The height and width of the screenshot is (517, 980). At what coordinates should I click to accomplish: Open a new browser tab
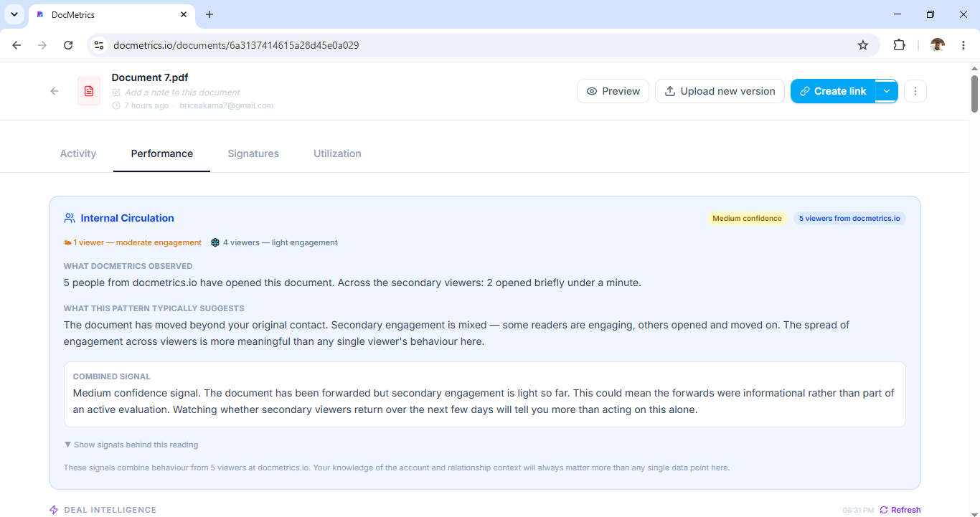[209, 14]
